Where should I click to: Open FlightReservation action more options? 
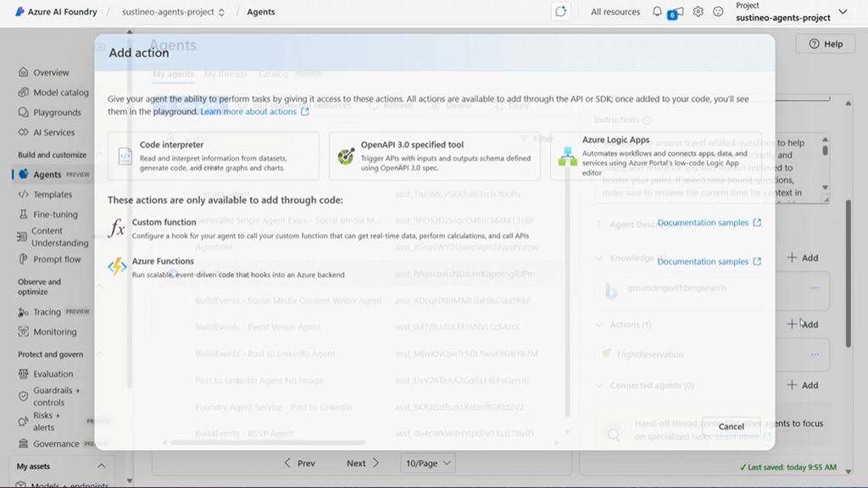point(815,355)
